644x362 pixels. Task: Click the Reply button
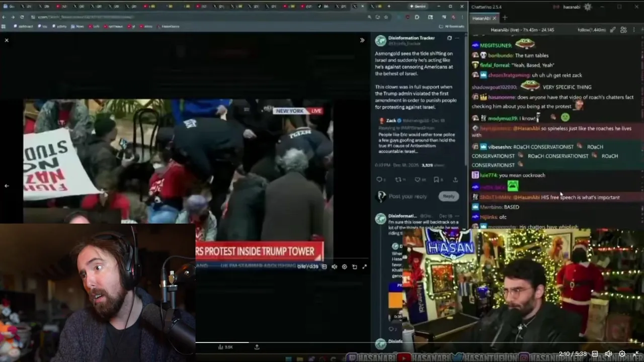pyautogui.click(x=449, y=196)
